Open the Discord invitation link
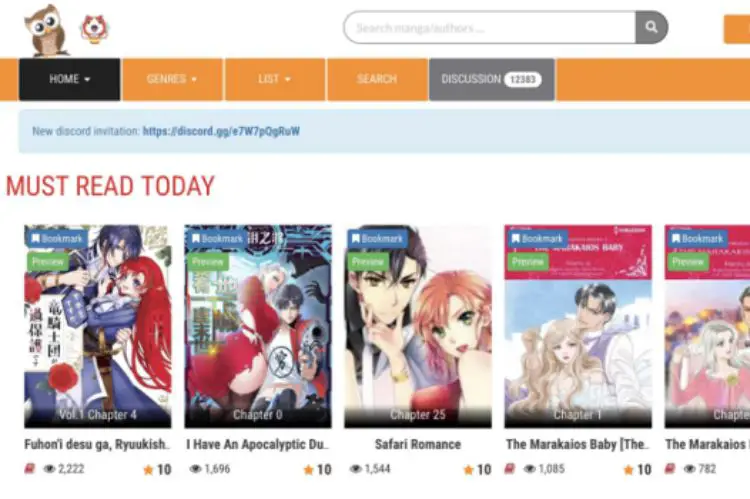Image resolution: width=750 pixels, height=499 pixels. (x=221, y=131)
